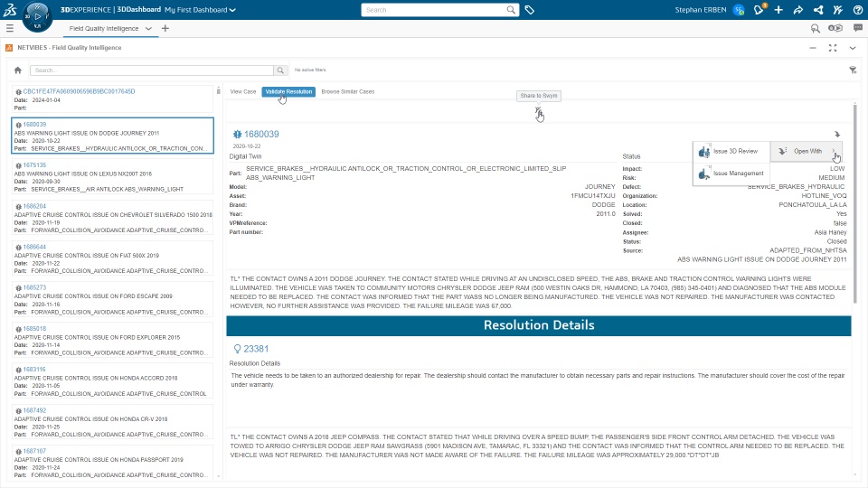
Task: Open case CBC1FE47FA0609006596B9BC0017645D
Action: [112, 99]
